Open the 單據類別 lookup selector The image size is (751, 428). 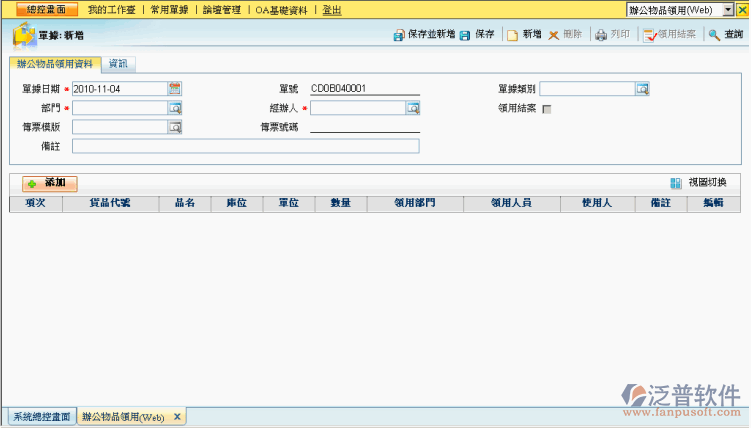click(x=643, y=89)
